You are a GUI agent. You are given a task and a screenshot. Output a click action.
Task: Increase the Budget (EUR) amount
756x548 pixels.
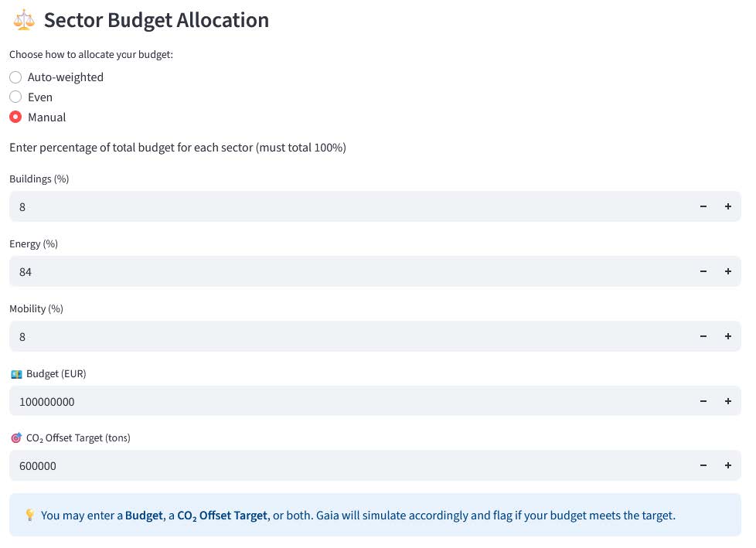(x=727, y=401)
